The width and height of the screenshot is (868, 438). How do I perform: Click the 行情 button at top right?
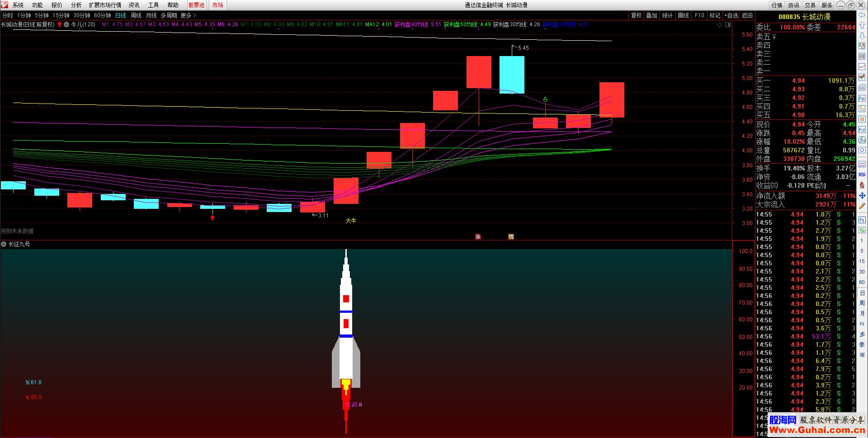777,5
